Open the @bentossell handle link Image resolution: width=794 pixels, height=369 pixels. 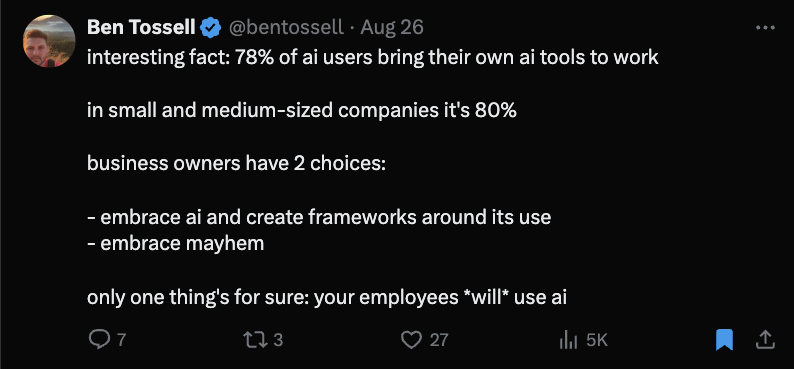(286, 27)
